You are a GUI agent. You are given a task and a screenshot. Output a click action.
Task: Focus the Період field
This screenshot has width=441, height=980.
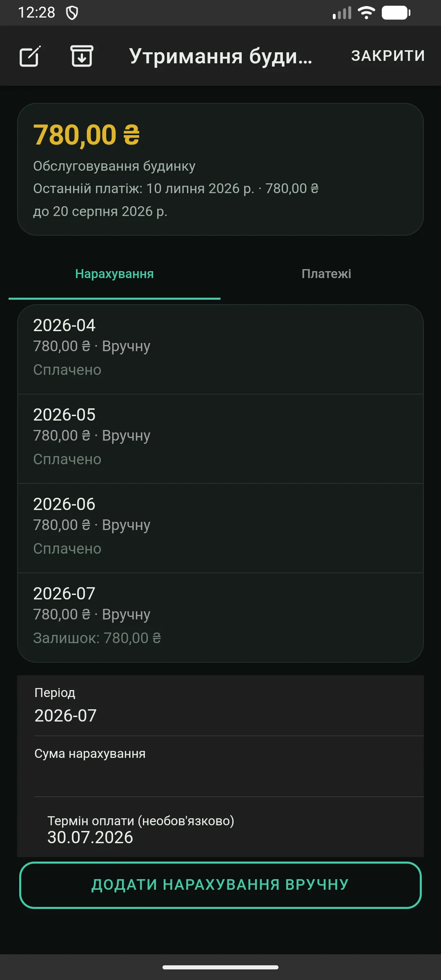pos(220,706)
